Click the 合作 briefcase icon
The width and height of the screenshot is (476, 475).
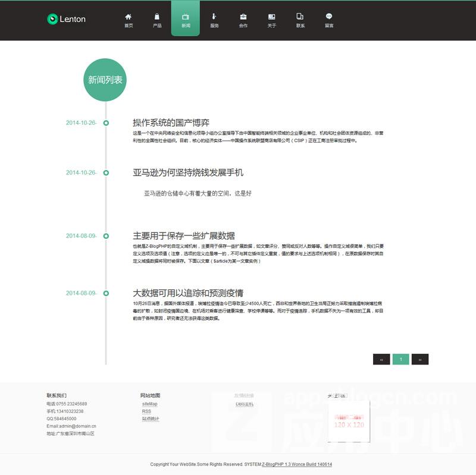pyautogui.click(x=243, y=17)
